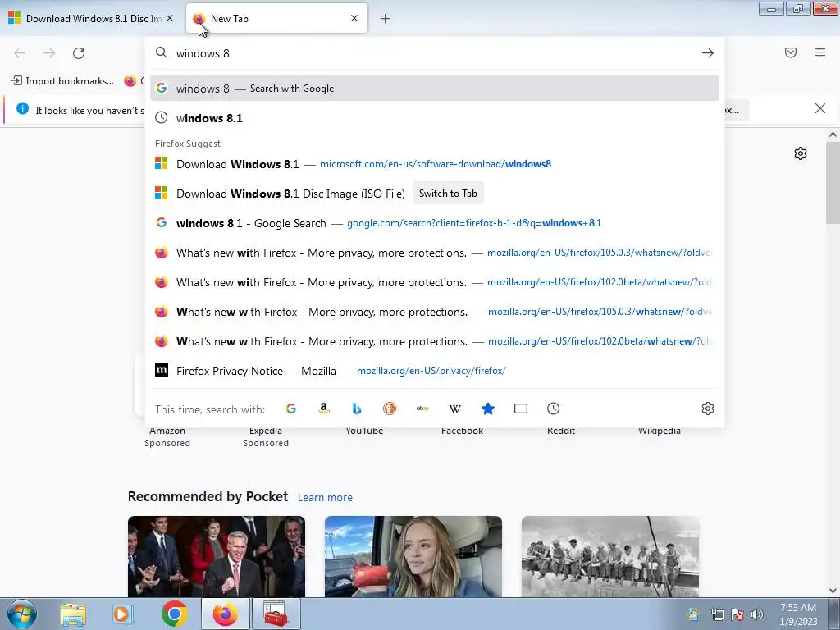Screen dimensions: 840x630
Task: Click the volume speaker tray icon
Action: click(x=757, y=614)
